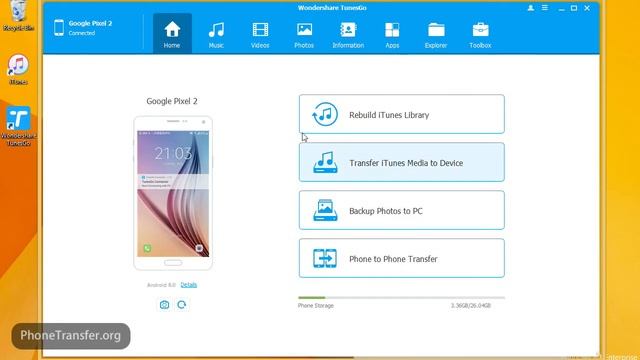Screen dimensions: 640x360
Task: Click the user account icon in the title bar
Action: tap(531, 8)
